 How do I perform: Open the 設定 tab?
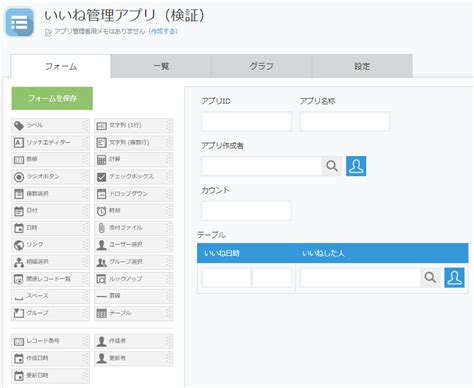click(362, 66)
